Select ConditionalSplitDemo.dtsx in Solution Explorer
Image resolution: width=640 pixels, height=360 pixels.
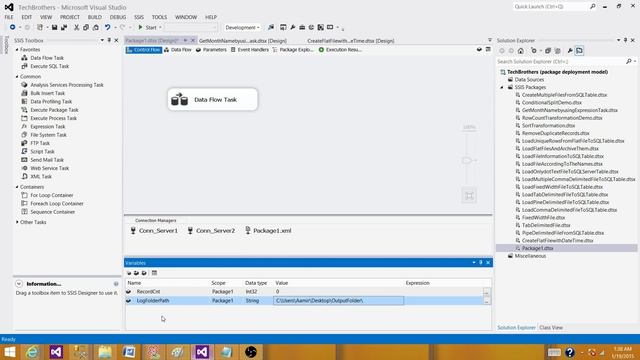[551, 102]
